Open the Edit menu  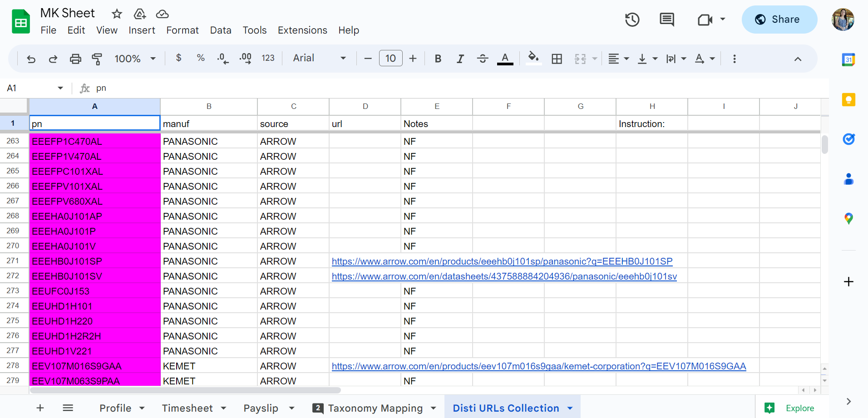tap(76, 30)
